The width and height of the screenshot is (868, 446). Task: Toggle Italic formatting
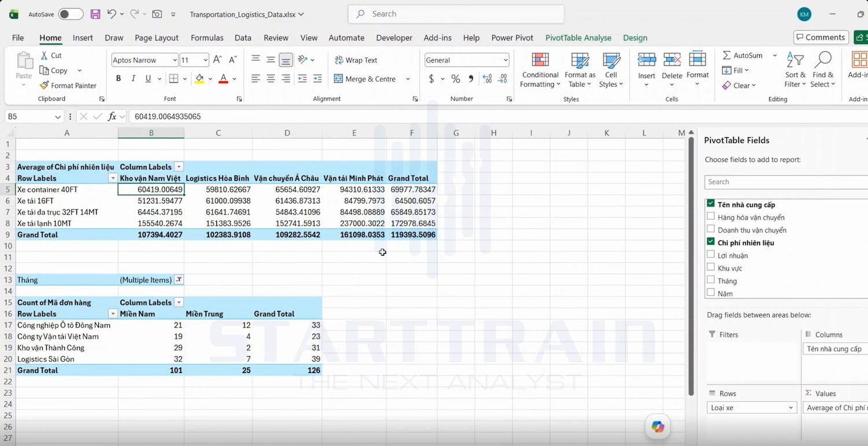(x=134, y=79)
